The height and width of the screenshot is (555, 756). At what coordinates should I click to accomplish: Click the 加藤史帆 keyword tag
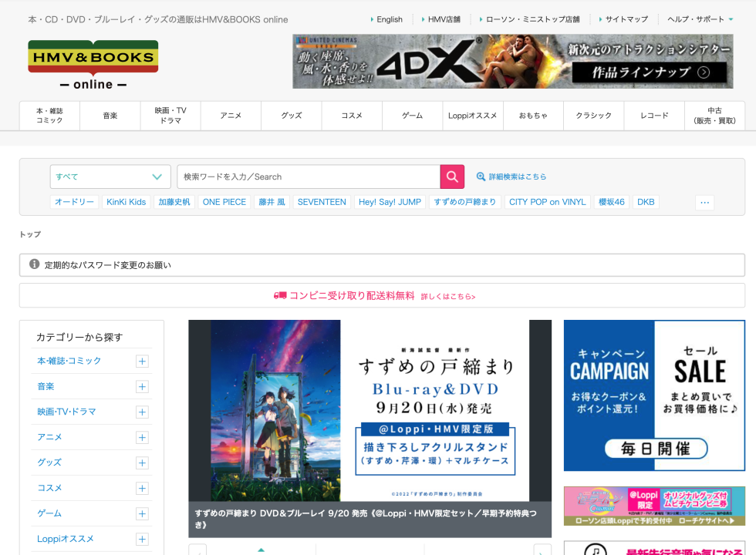pyautogui.click(x=174, y=202)
